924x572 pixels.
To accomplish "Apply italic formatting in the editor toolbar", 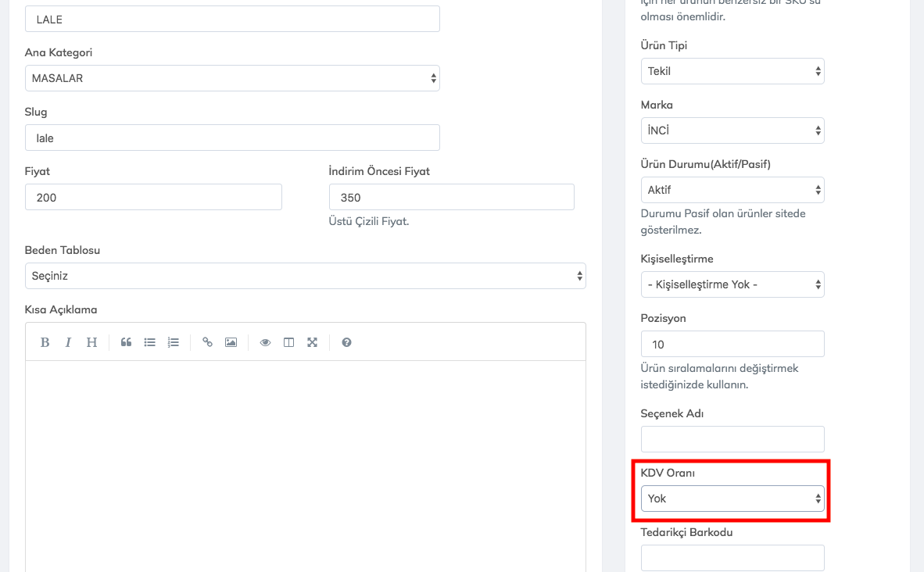I will pos(68,342).
